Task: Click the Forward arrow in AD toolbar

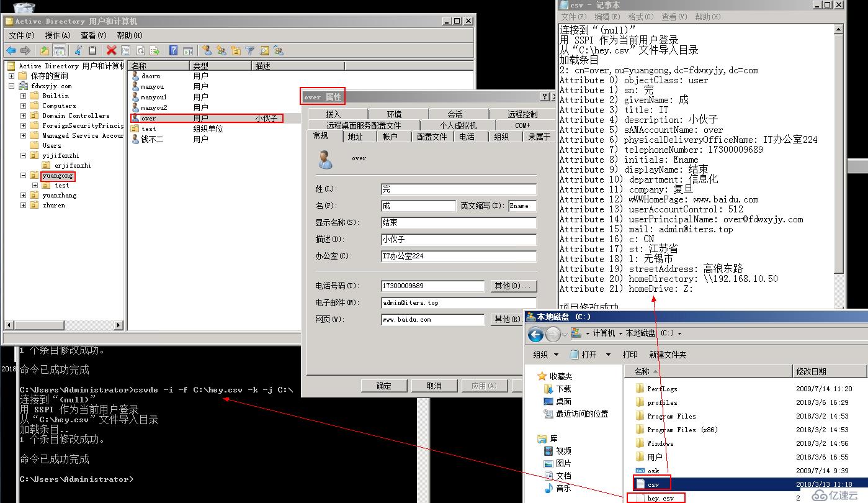Action: 25,51
